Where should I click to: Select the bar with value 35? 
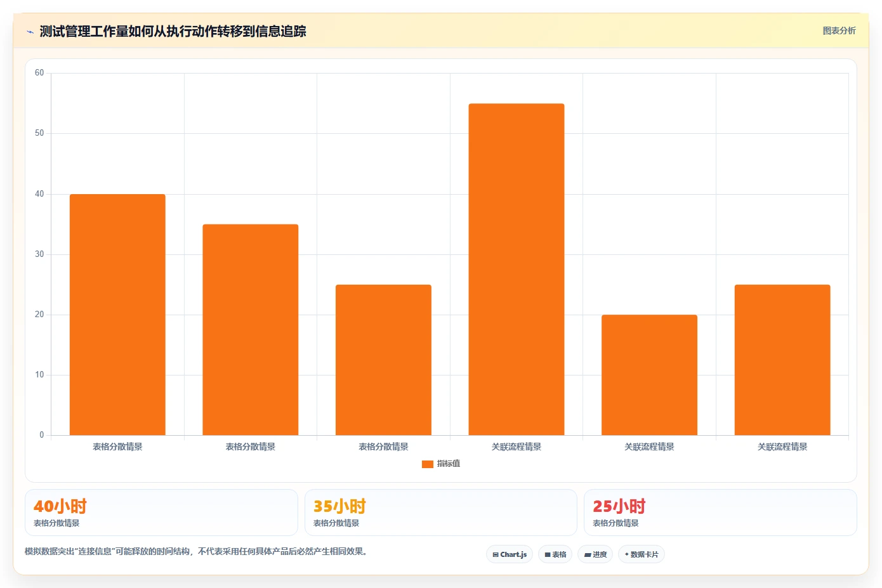tap(251, 330)
